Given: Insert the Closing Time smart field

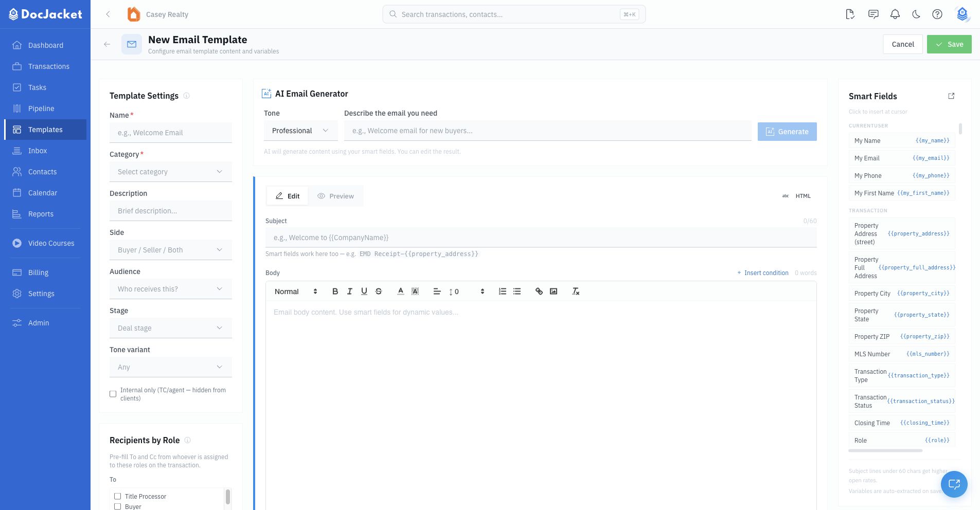Looking at the screenshot, I should [x=902, y=423].
